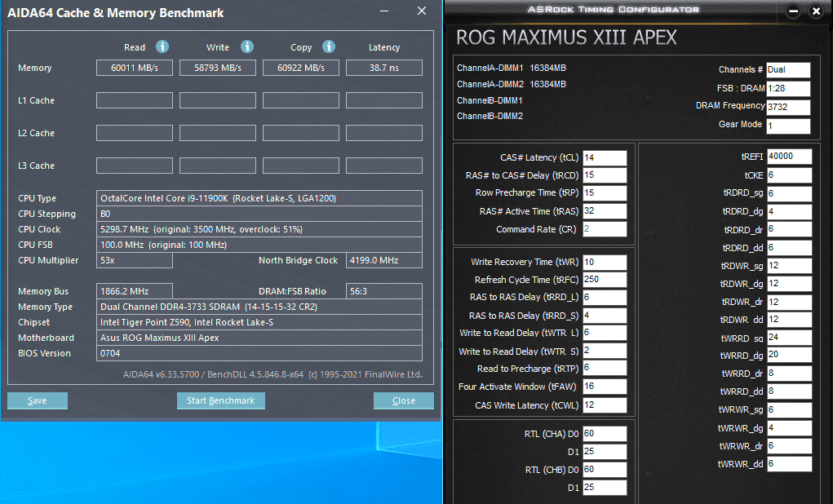Click the Read to Precharge (tRTP) field
The image size is (833, 504).
click(x=605, y=368)
